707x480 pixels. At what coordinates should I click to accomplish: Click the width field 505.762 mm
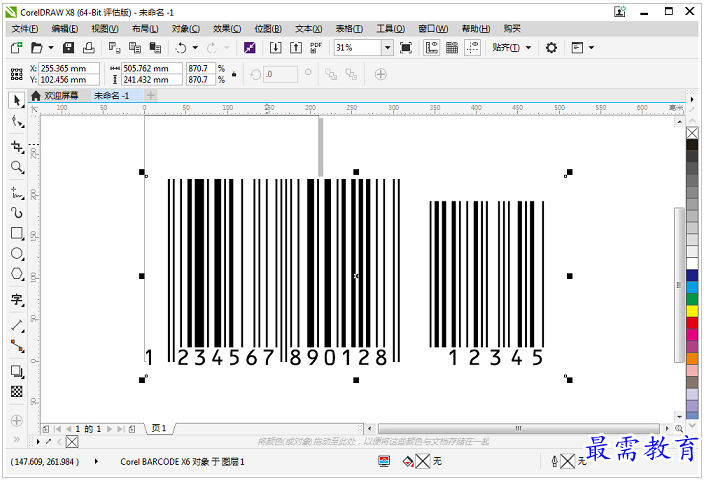[x=152, y=69]
